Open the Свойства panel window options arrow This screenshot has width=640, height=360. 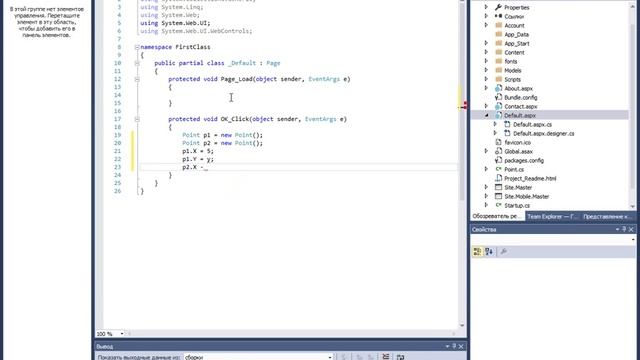pyautogui.click(x=617, y=229)
